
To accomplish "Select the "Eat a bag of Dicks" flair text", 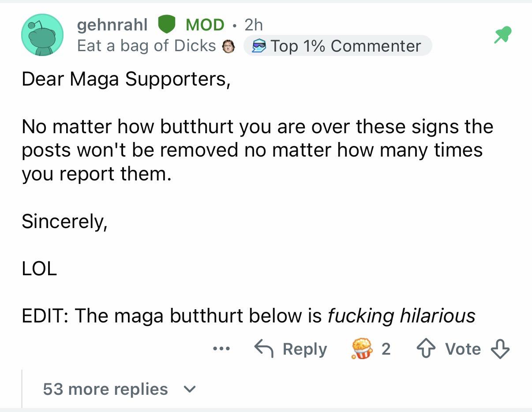I will click(146, 46).
